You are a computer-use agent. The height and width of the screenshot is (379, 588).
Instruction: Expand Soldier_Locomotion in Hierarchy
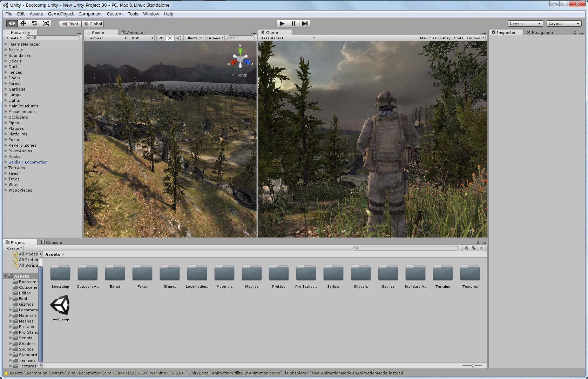coord(6,162)
